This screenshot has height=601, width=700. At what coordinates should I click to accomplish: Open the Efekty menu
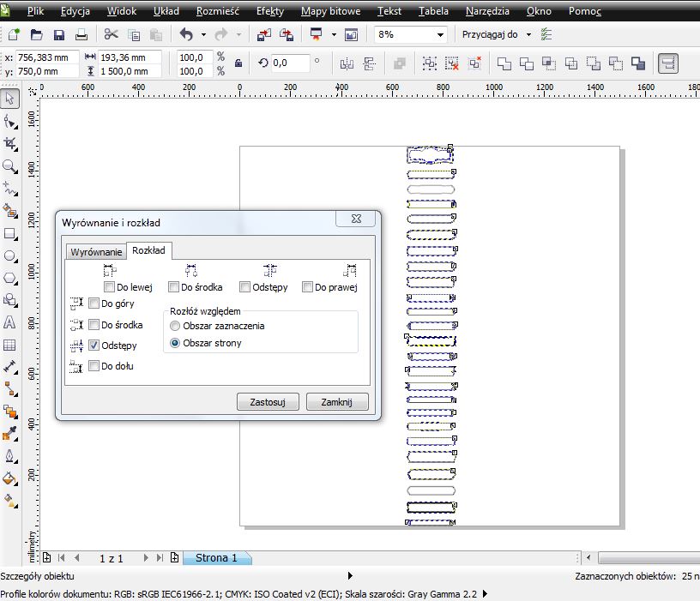click(269, 12)
